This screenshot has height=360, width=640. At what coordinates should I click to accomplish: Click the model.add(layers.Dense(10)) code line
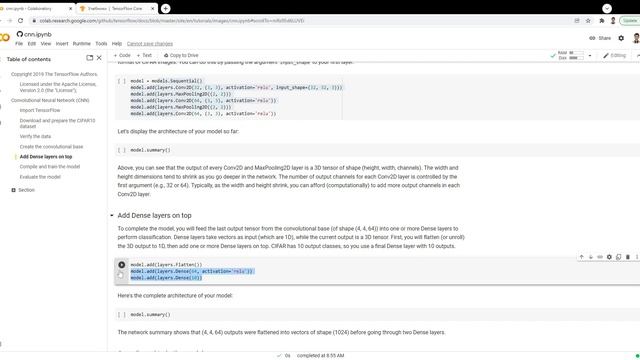pos(166,278)
